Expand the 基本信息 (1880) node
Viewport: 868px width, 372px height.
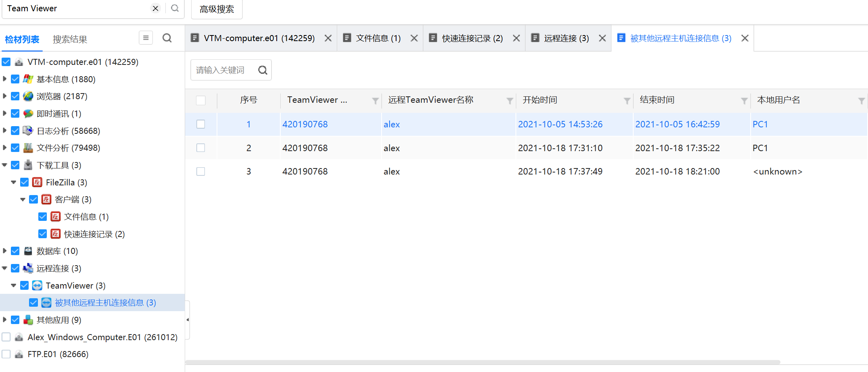click(4, 79)
